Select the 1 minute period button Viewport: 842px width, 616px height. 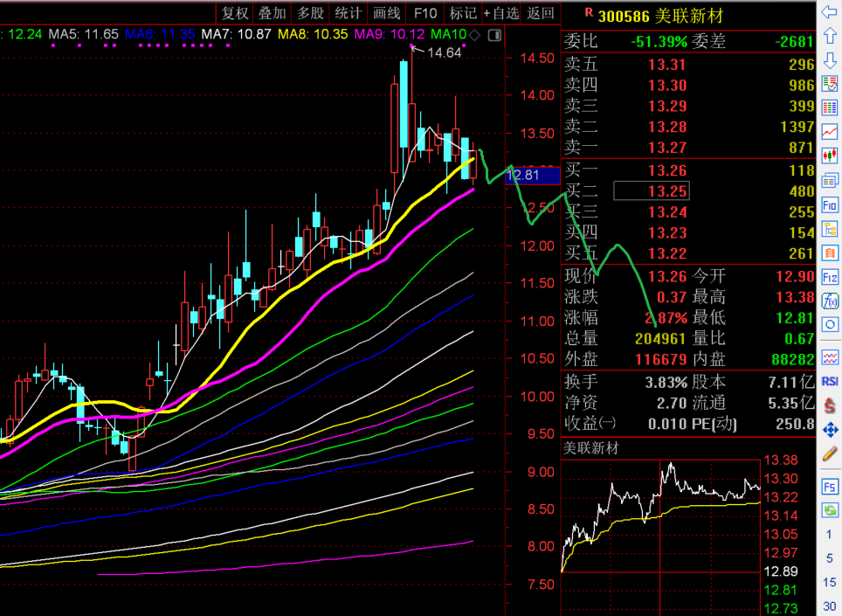tap(830, 535)
